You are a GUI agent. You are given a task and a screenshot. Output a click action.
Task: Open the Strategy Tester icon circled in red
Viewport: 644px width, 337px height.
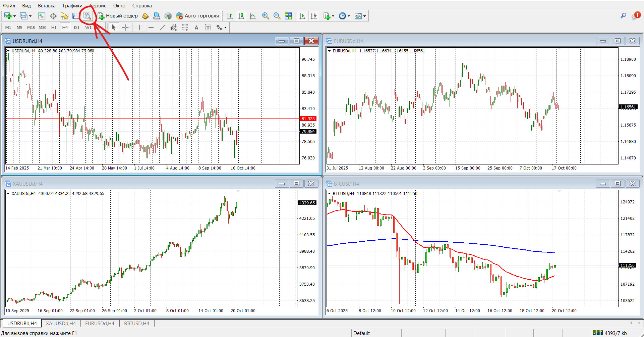(x=87, y=16)
